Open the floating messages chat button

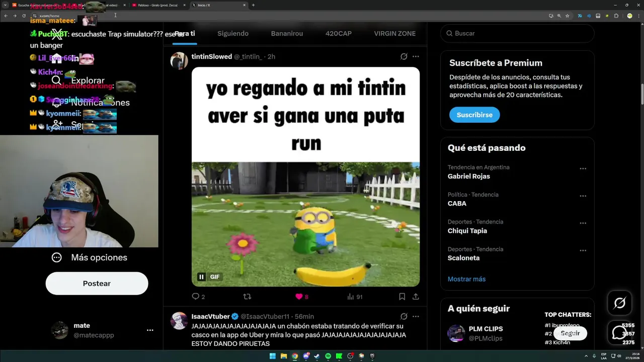pos(620,332)
